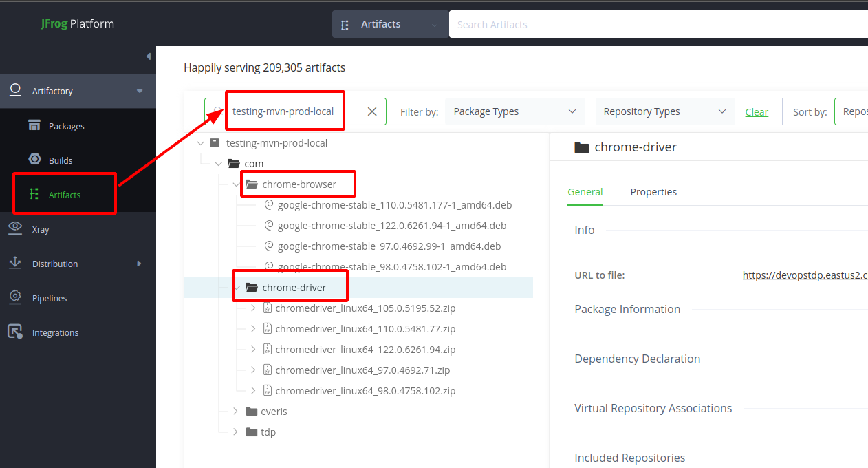868x468 pixels.
Task: Click the Clear filters link
Action: tap(757, 111)
